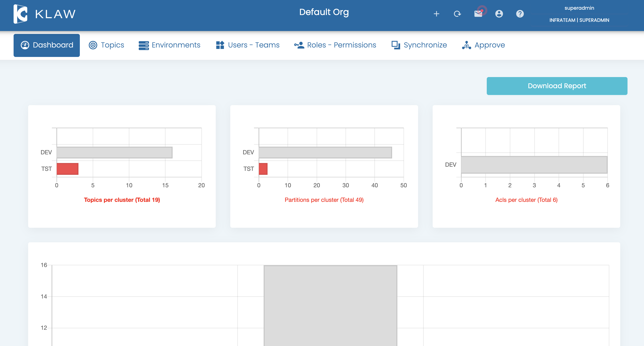Click the plus icon in header
Viewport: 644px width, 346px height.
436,14
